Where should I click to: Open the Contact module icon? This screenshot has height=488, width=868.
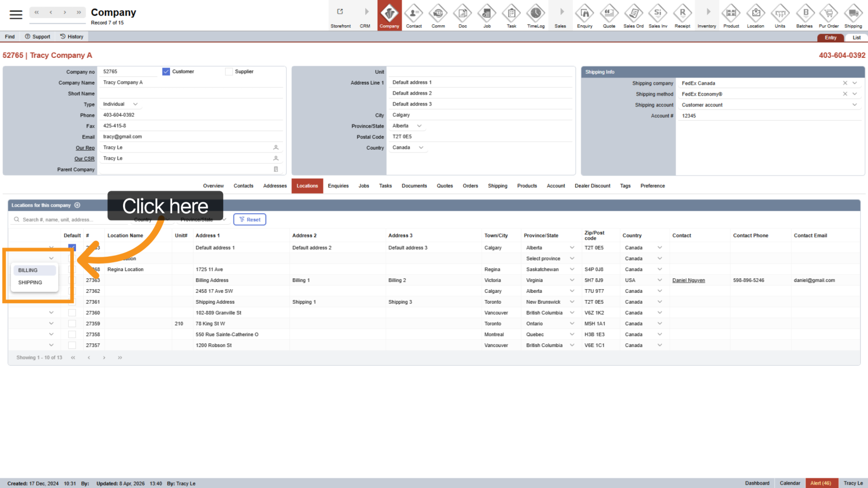pos(414,15)
